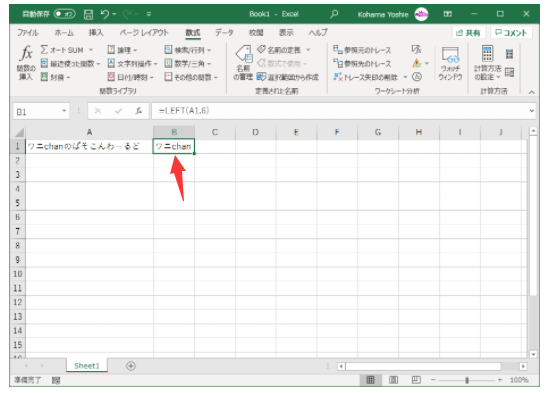Add a new sheet
547x393 pixels.
(x=131, y=366)
